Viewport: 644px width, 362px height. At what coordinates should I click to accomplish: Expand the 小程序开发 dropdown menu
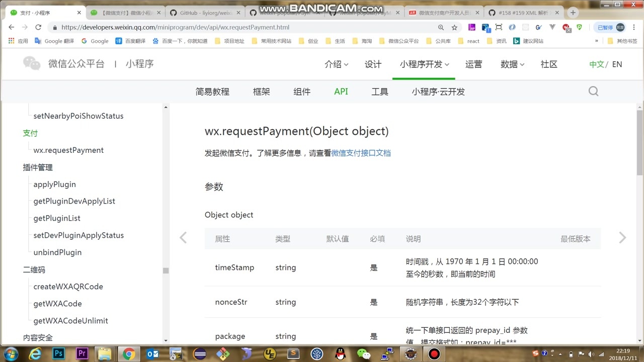425,64
